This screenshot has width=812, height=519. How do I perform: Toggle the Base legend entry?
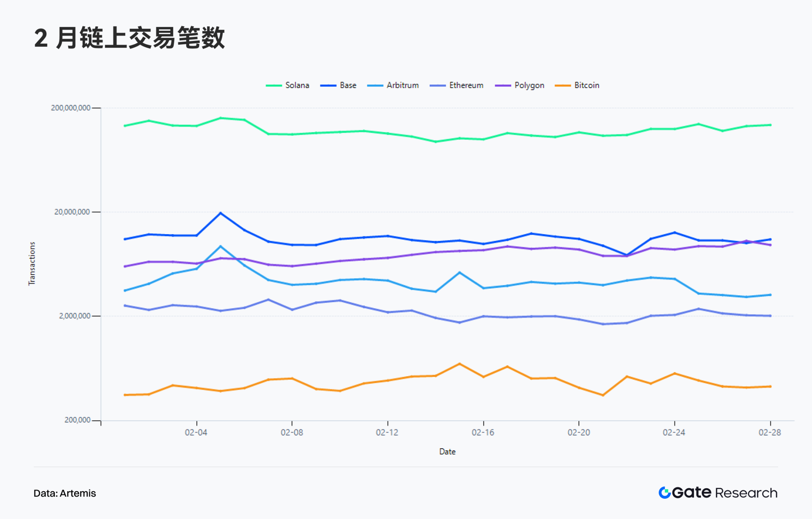[348, 85]
